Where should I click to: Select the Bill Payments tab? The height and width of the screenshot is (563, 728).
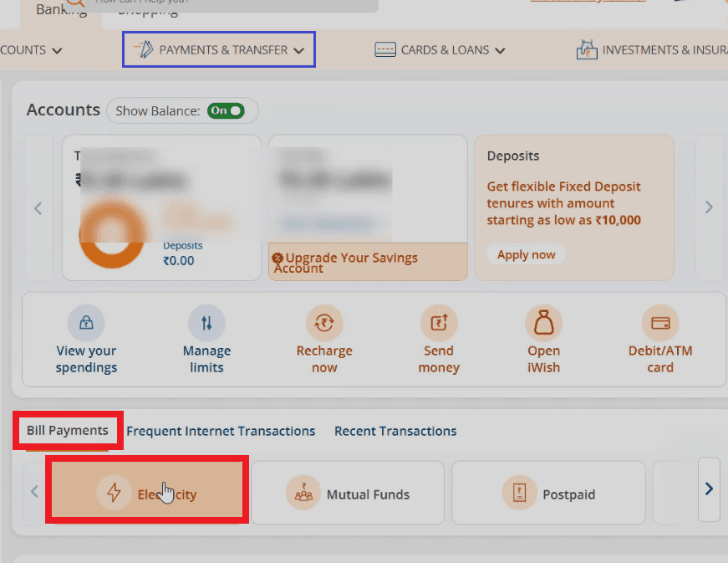click(67, 430)
